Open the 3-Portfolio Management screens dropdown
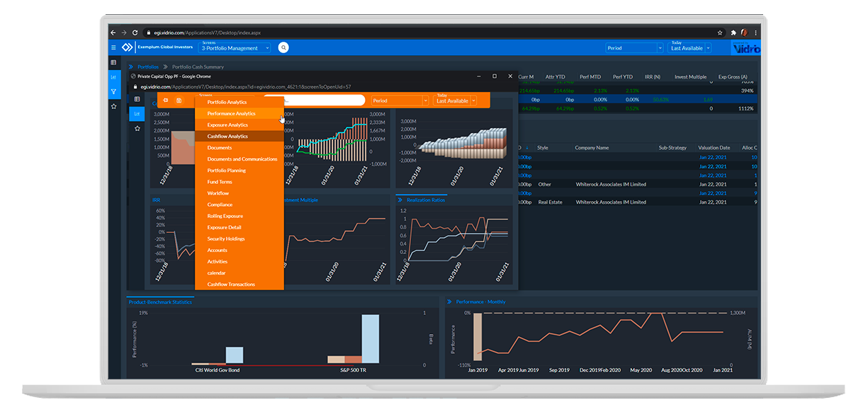Viewport: 868px width, 407px height. (x=236, y=47)
